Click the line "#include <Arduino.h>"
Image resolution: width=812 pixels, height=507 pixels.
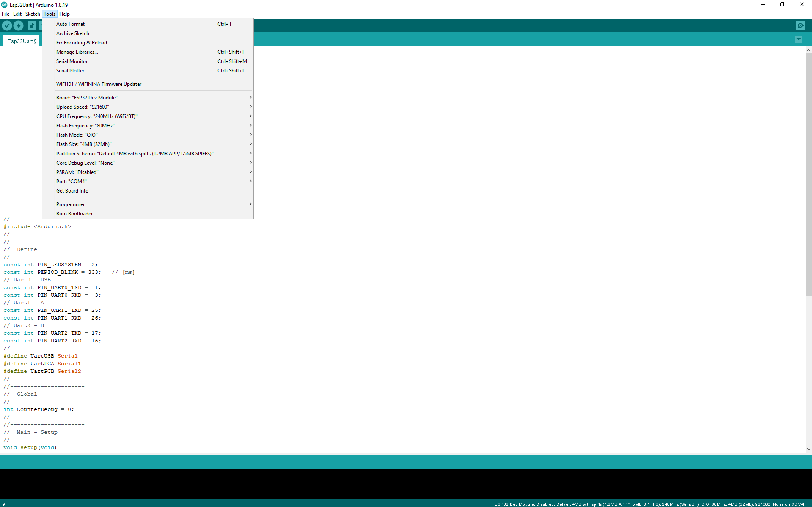click(x=37, y=226)
